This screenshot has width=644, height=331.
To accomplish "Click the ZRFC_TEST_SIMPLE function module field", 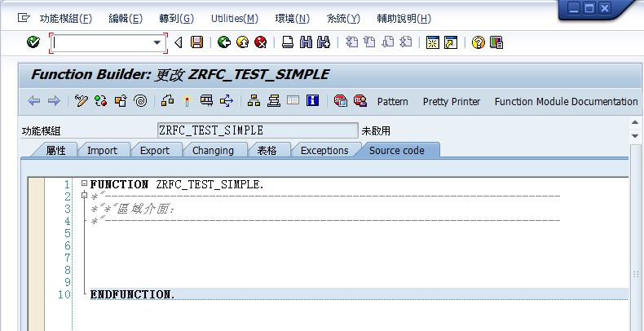I will 258,130.
